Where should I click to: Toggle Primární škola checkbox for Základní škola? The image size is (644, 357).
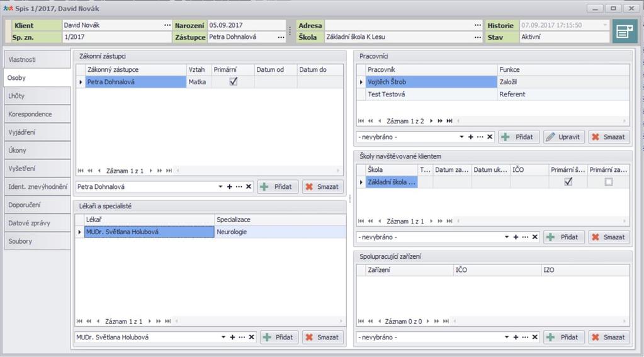568,181
